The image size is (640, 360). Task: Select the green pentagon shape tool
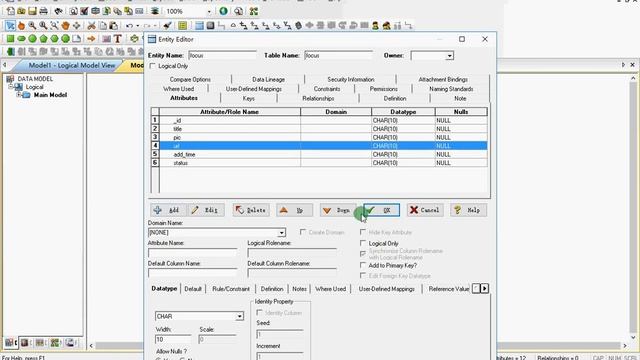click(43, 39)
